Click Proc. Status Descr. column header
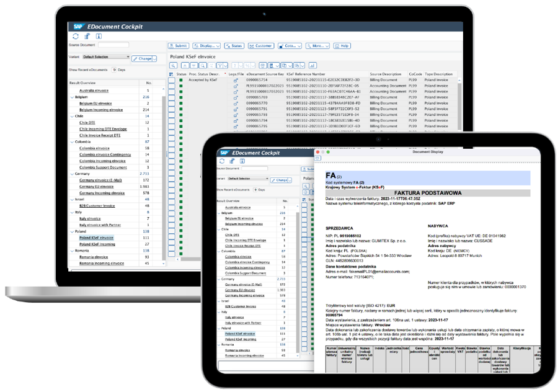Image resolution: width=558 pixels, height=392 pixels. point(204,74)
